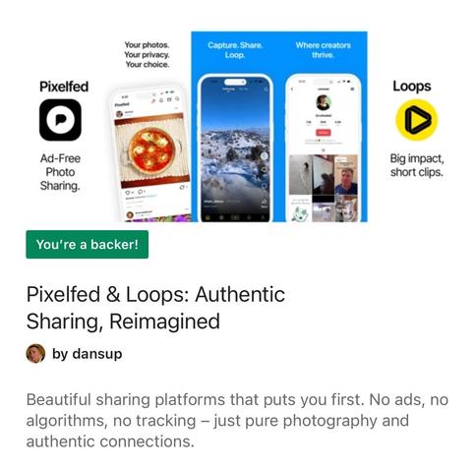Click Your photos. Your privacy. Your choice. text

coord(147,55)
